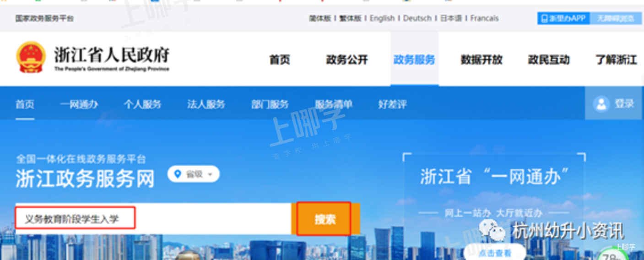Open the 政民互动 menu
The width and height of the screenshot is (644, 260).
tap(549, 60)
